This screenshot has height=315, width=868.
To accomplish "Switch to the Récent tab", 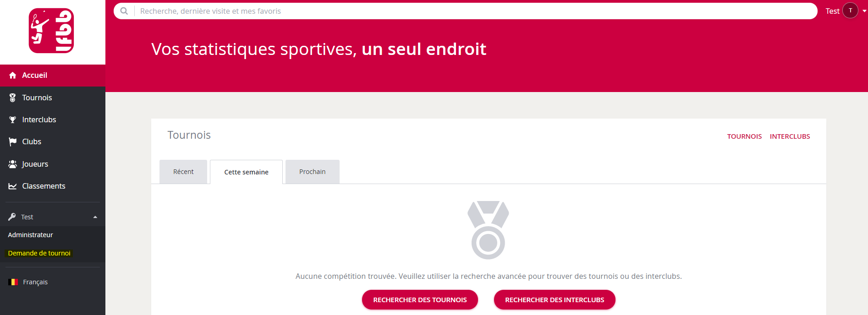I will point(183,172).
